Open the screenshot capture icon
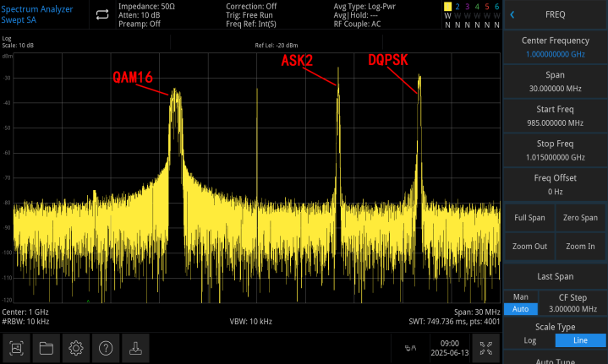 (x=16, y=348)
